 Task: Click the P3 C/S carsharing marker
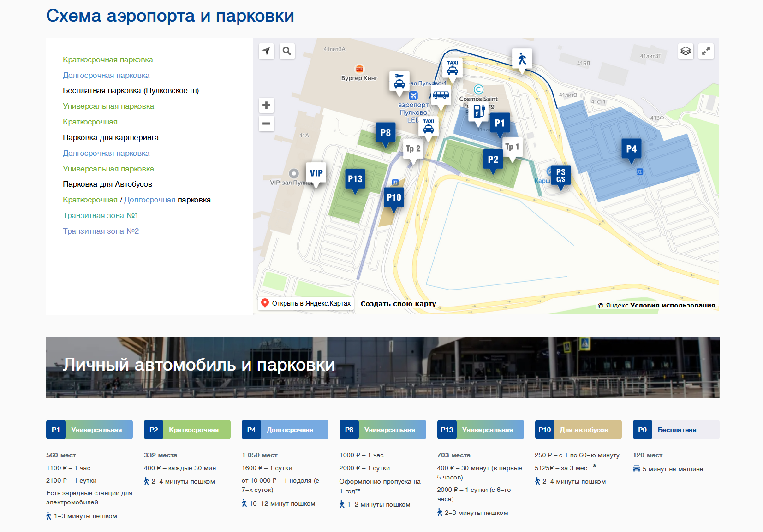point(560,176)
